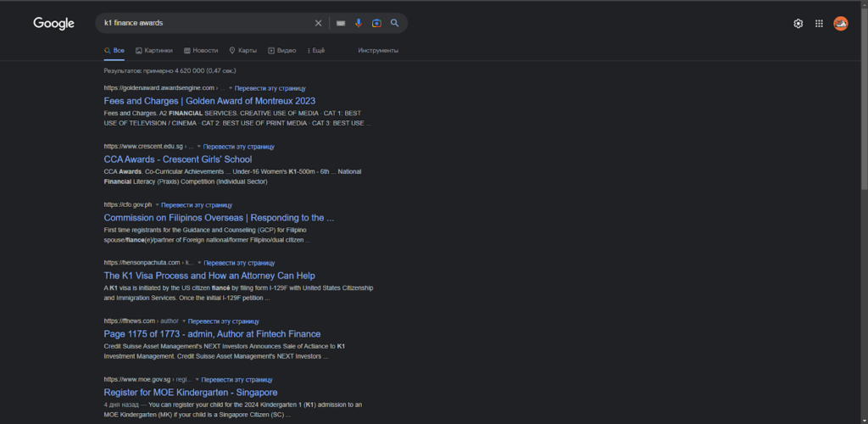The height and width of the screenshot is (424, 868).
Task: Expand dropdown arrow next to cfo.gov.ph URL
Action: pos(157,205)
